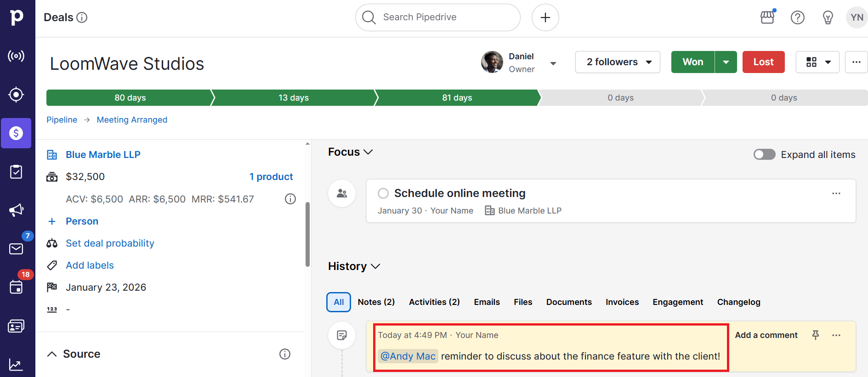Click the Search Pipedrive field
868x377 pixels.
coord(438,17)
